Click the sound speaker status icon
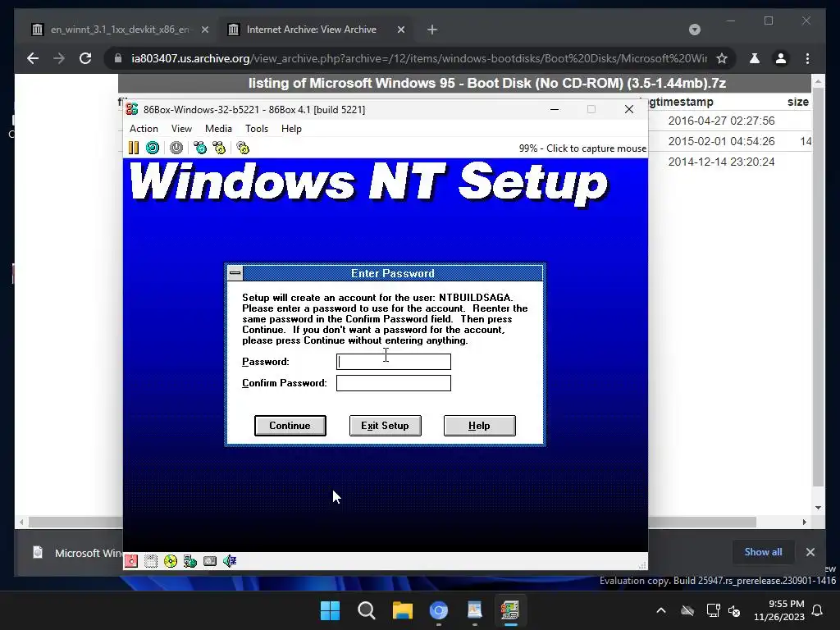The image size is (840, 630). [x=230, y=561]
